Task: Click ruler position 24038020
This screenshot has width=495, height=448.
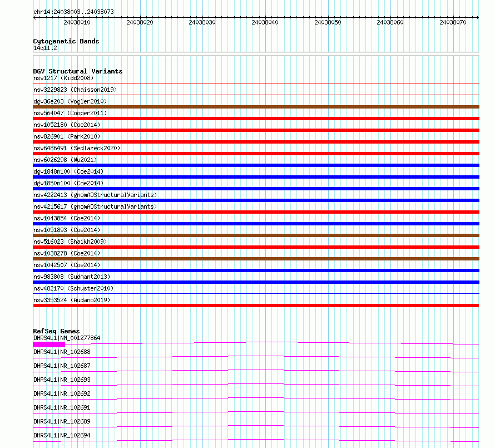Action: coord(140,22)
